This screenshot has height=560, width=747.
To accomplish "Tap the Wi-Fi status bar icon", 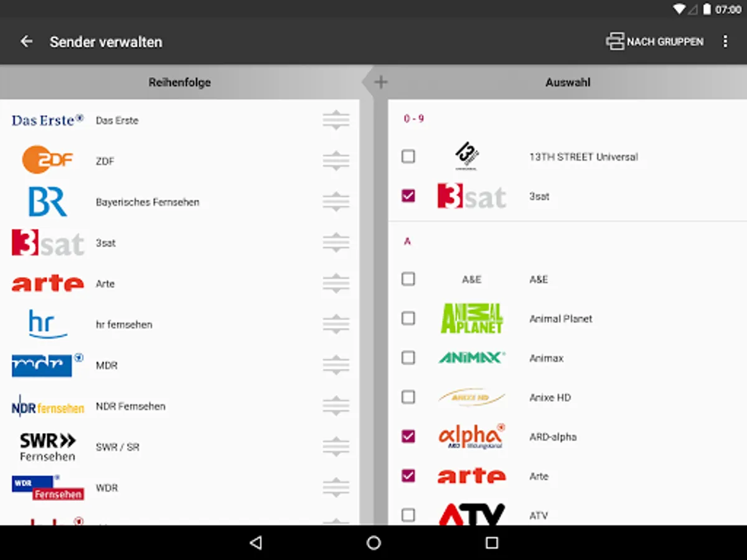I will pyautogui.click(x=679, y=9).
